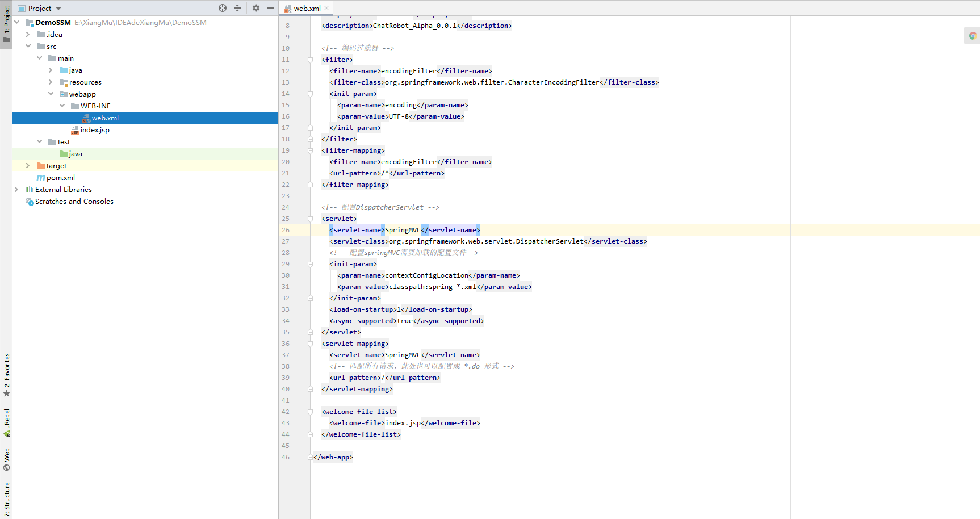Viewport: 980px width, 519px height.
Task: Toggle the Project side tool button
Action: [x=7, y=24]
